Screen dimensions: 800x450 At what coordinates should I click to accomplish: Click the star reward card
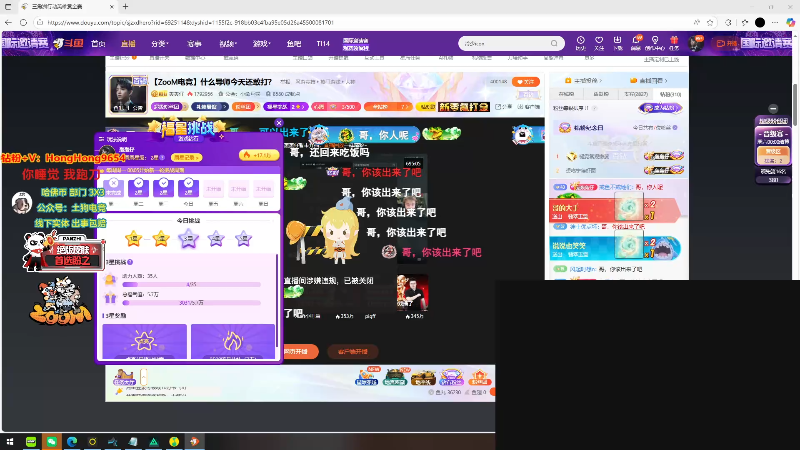pyautogui.click(x=144, y=341)
